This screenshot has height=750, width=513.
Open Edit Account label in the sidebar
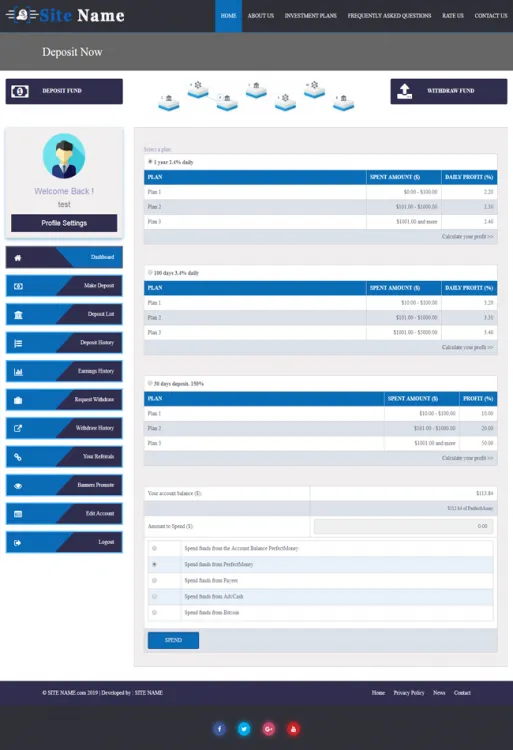click(100, 513)
